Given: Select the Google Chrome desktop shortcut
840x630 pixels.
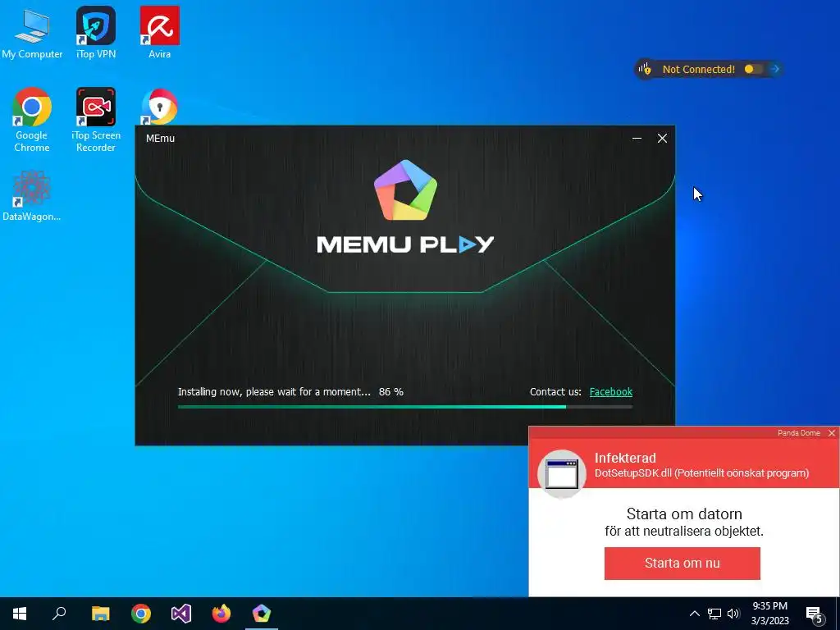Looking at the screenshot, I should pyautogui.click(x=32, y=120).
